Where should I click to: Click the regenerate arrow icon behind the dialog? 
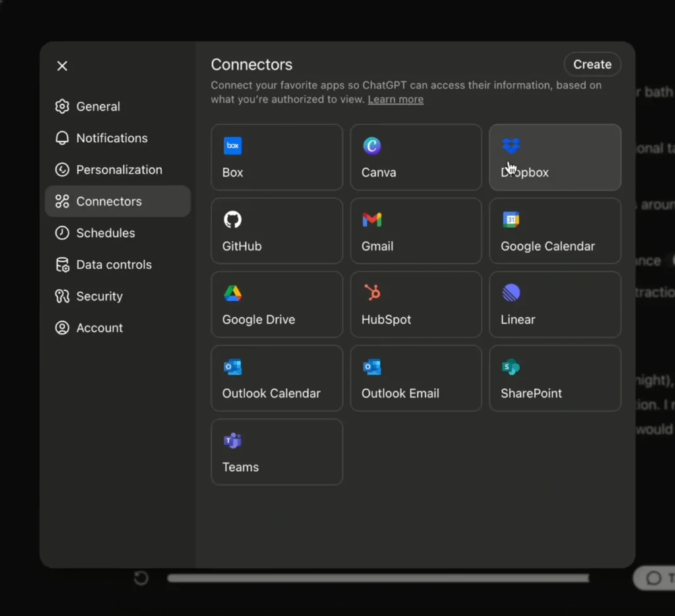tap(141, 578)
